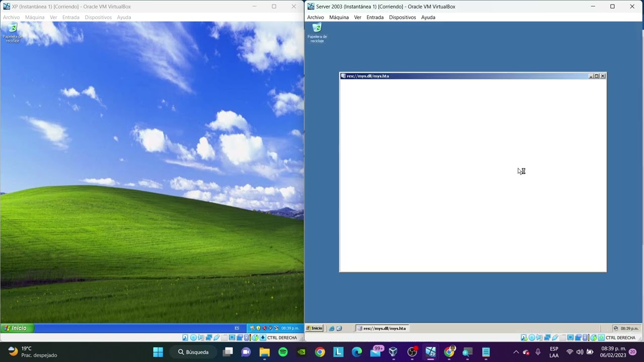Open OBS Studio on host taskbar
This screenshot has height=362, width=644.
(412, 352)
